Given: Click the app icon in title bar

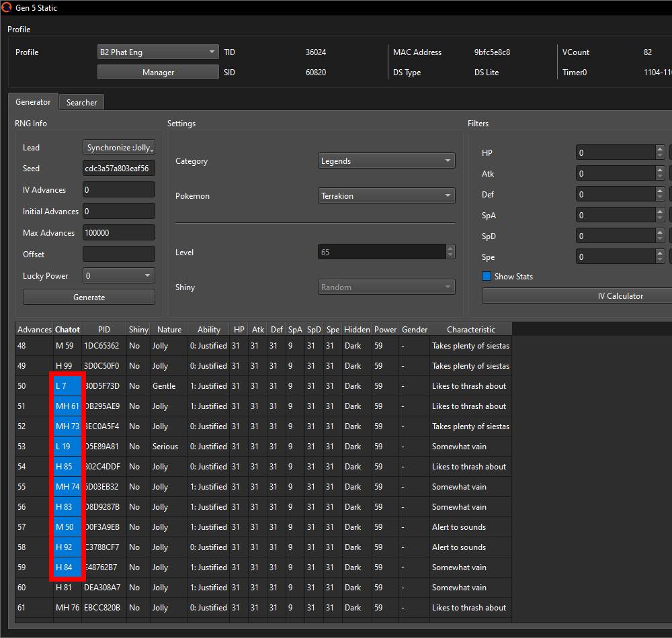Looking at the screenshot, I should (7, 8).
